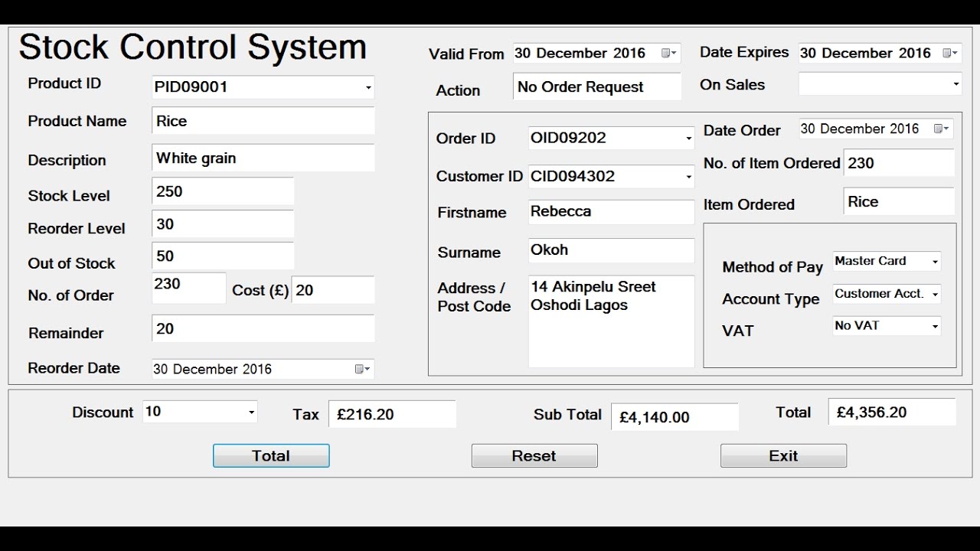This screenshot has height=551, width=980.
Task: Open the Reorder Date calendar picker icon
Action: (362, 369)
